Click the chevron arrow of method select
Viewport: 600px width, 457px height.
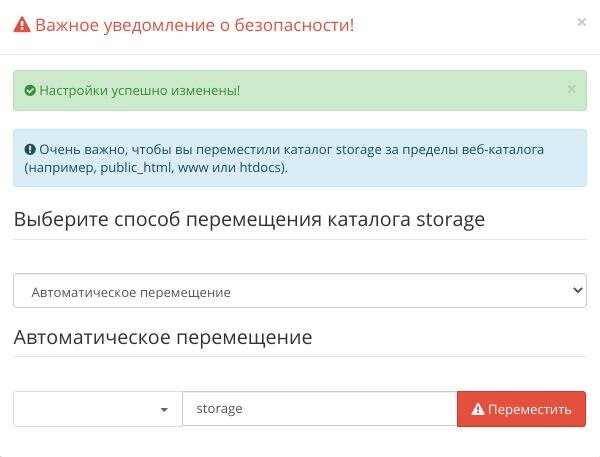(578, 290)
